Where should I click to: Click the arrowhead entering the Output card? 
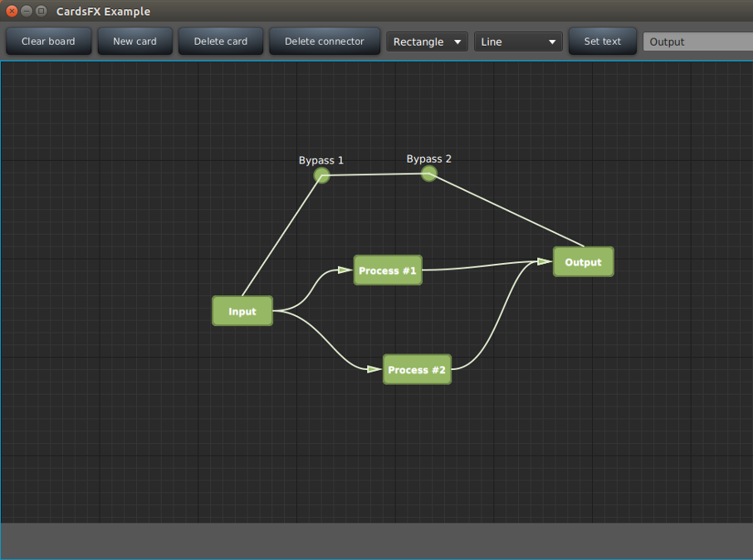click(x=544, y=261)
